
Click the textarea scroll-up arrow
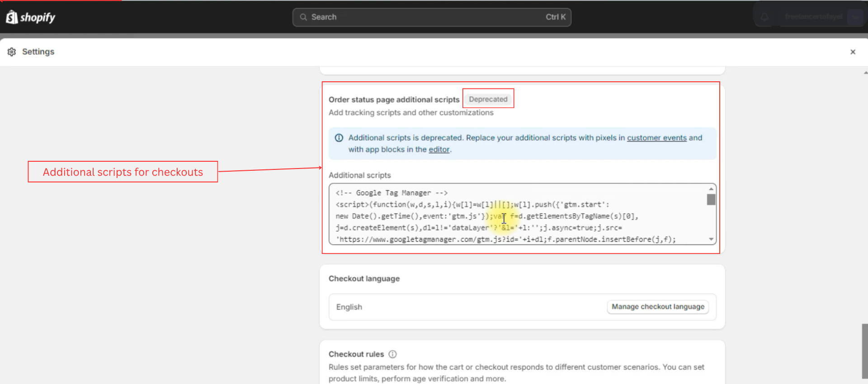(711, 189)
